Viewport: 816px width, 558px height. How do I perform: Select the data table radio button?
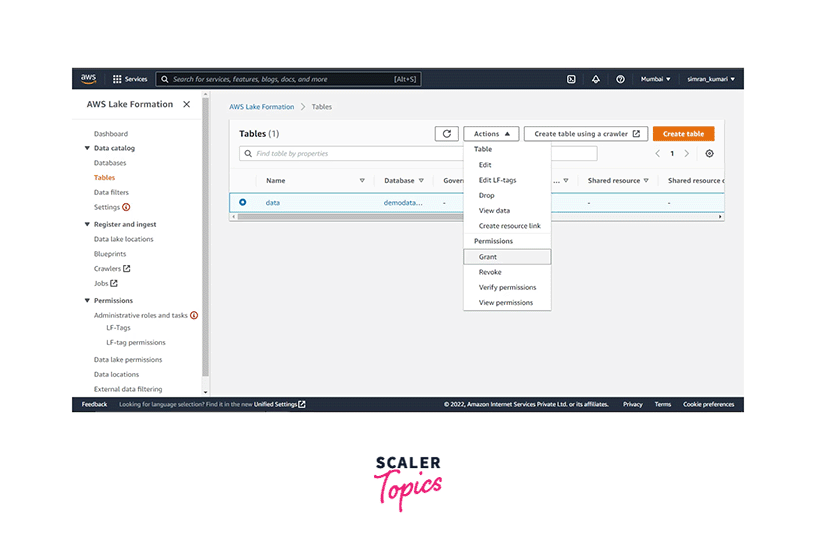coord(243,202)
